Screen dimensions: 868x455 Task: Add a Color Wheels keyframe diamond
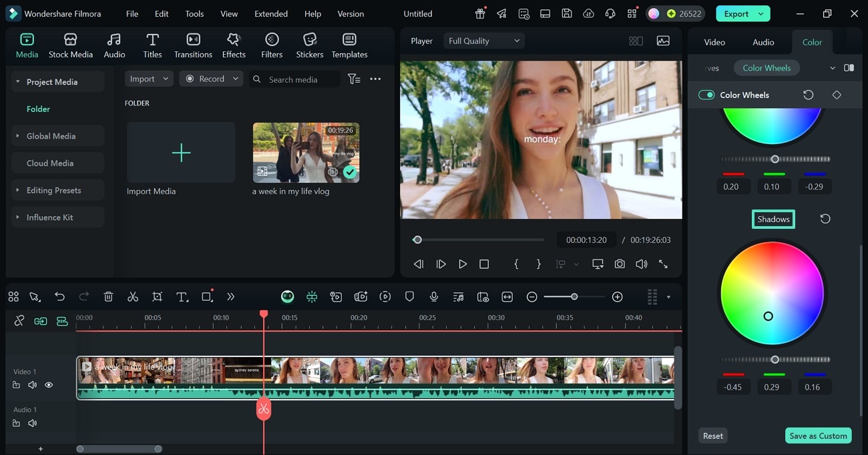(x=837, y=95)
